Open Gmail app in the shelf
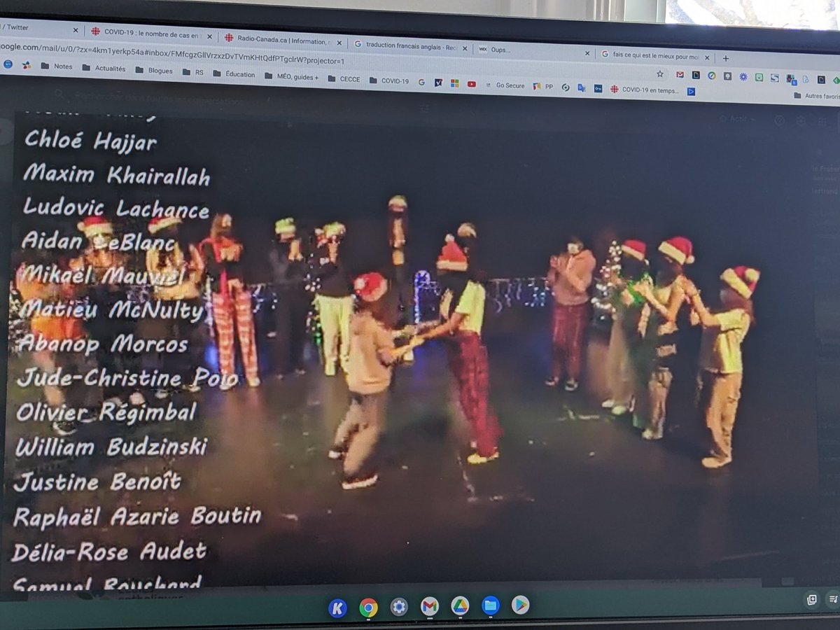The height and width of the screenshot is (630, 840). [429, 606]
